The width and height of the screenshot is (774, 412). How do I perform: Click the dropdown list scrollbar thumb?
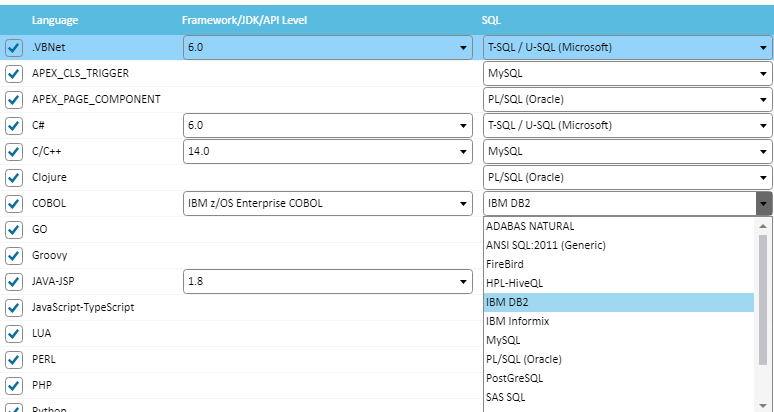point(763,300)
